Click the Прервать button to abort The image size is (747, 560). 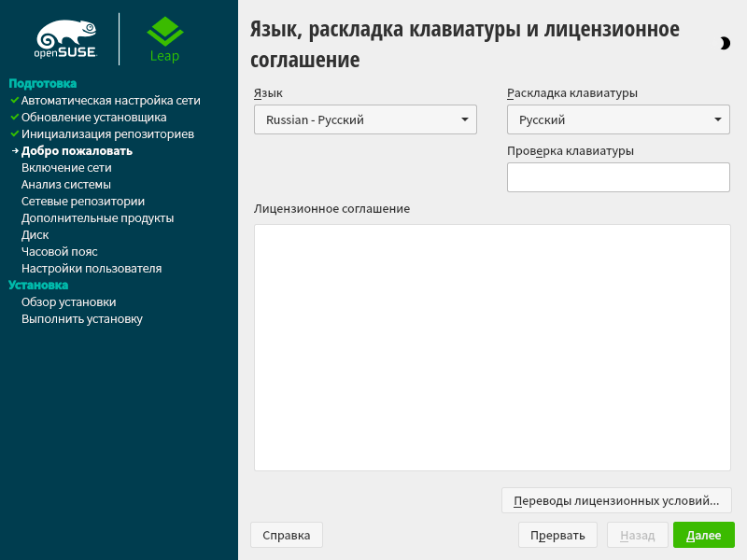[x=557, y=535]
